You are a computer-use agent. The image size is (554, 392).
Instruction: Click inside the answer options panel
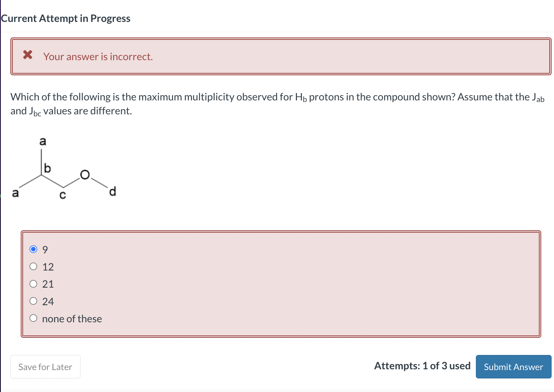[279, 284]
